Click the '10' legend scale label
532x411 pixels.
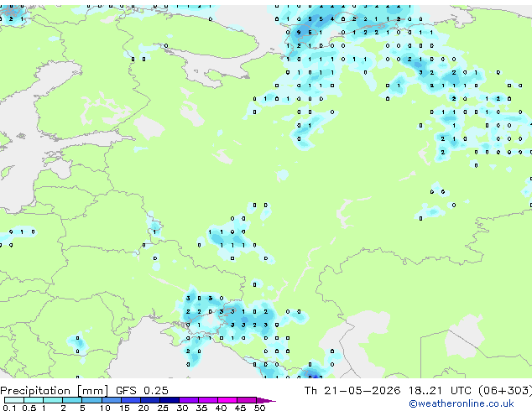click(x=105, y=408)
